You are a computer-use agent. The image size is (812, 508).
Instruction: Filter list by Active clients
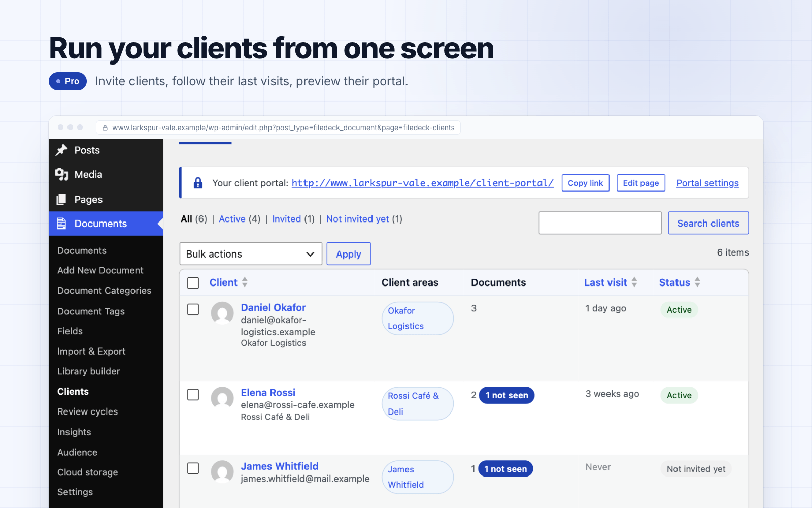[232, 219]
